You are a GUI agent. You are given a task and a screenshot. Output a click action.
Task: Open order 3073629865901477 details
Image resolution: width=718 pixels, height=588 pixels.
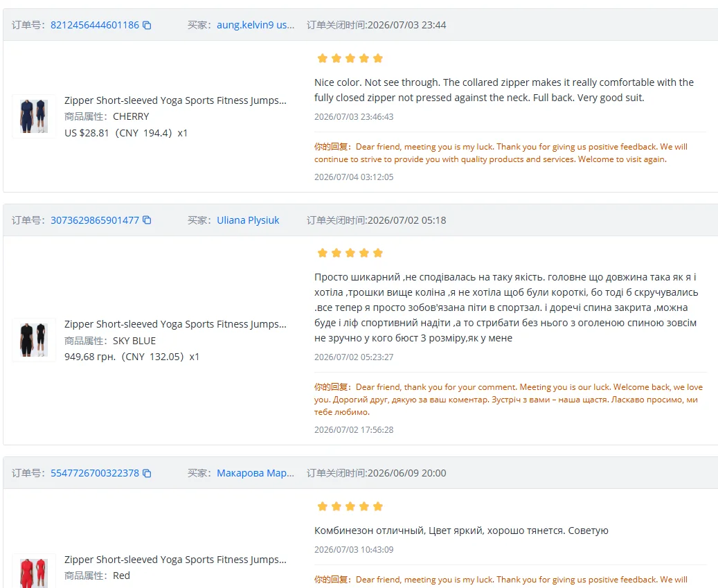pyautogui.click(x=95, y=220)
